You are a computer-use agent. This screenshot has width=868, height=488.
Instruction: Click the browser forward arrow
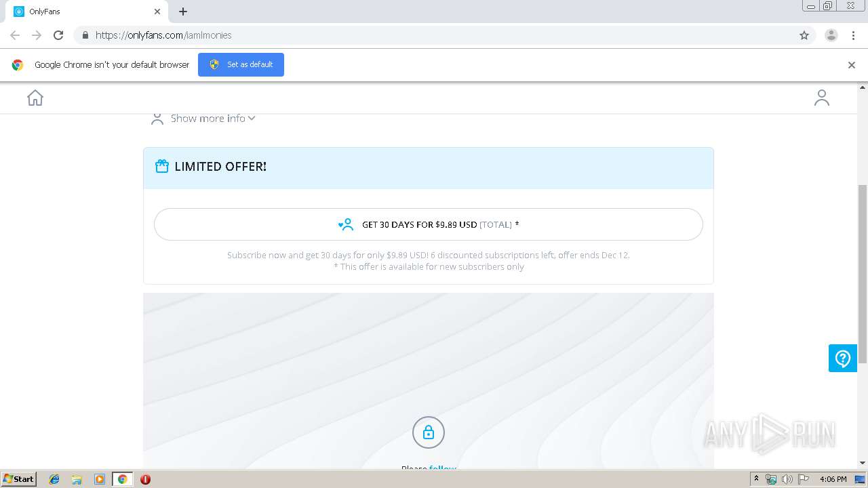point(37,35)
